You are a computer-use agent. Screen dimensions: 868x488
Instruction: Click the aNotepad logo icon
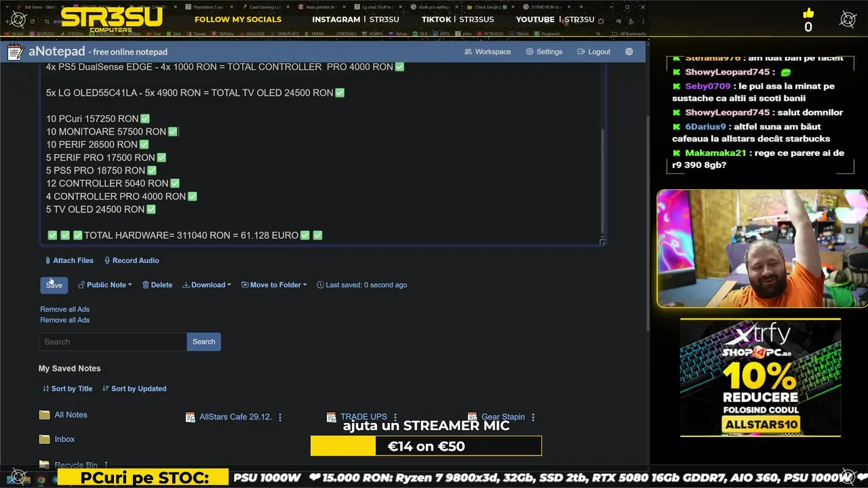[16, 52]
